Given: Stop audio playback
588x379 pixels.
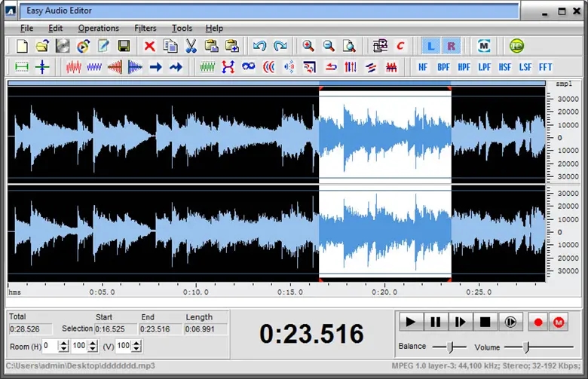Looking at the screenshot, I should point(485,322).
